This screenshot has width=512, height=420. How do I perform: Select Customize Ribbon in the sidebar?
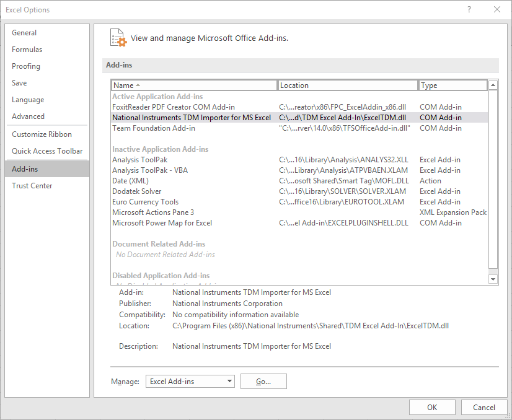click(42, 134)
